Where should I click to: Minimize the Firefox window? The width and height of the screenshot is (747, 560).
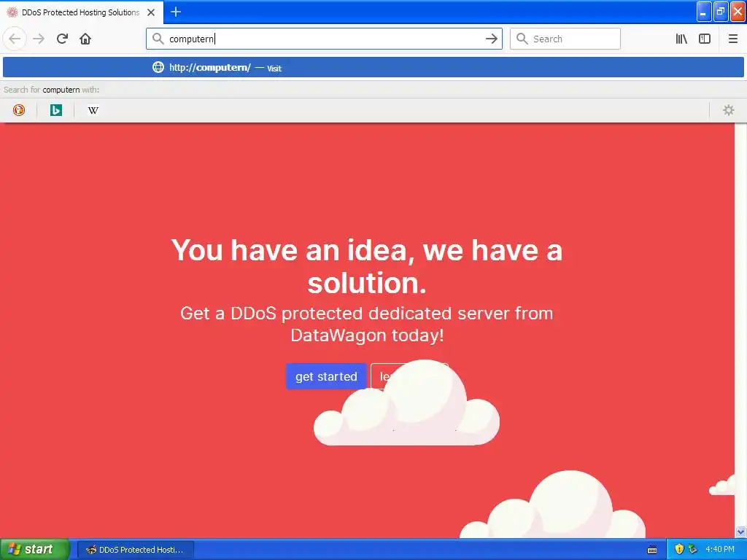(704, 12)
